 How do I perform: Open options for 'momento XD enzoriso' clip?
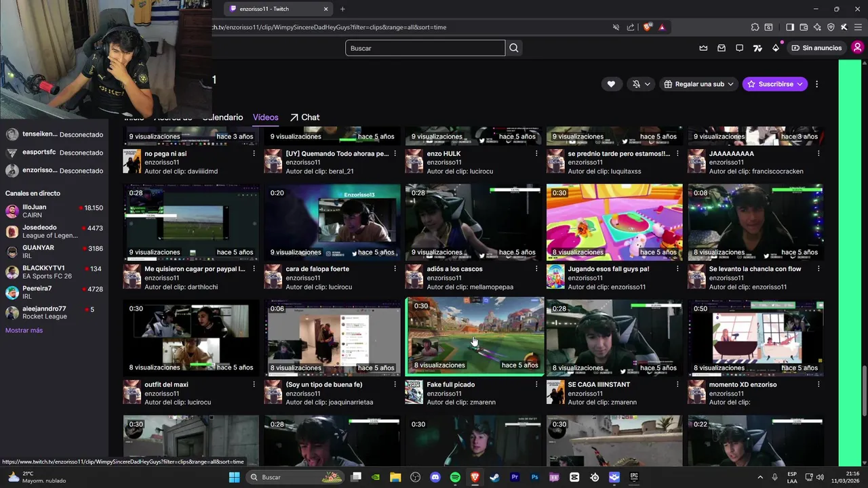click(818, 384)
